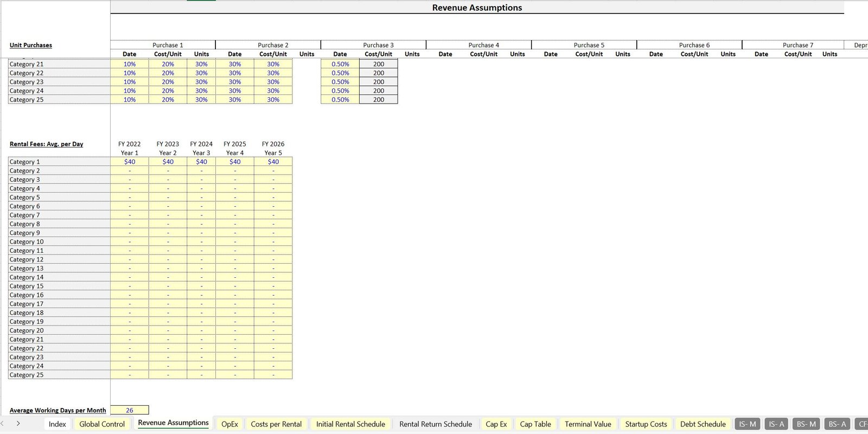Click Category 21 Purchase 3 cost/unit cell
868x434 pixels.
378,64
